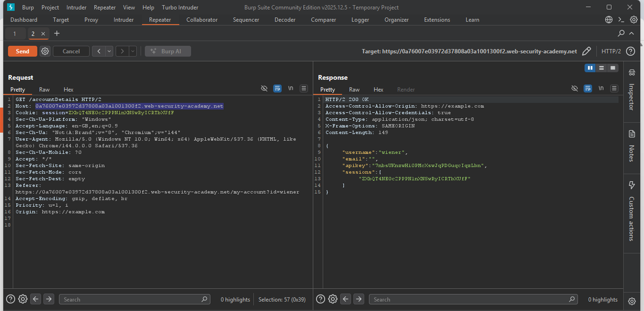Open the Response viewer options menu
The height and width of the screenshot is (311, 644).
pyautogui.click(x=614, y=89)
